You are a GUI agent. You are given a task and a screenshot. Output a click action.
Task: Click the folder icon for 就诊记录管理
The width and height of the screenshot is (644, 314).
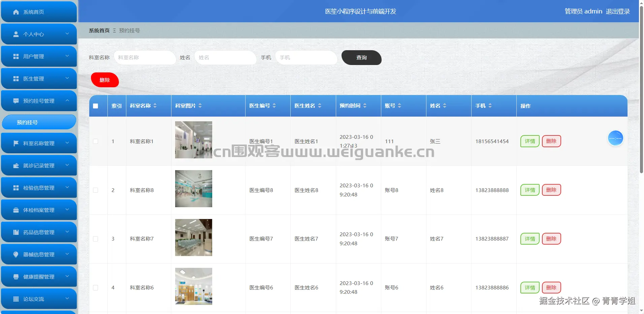pyautogui.click(x=16, y=165)
